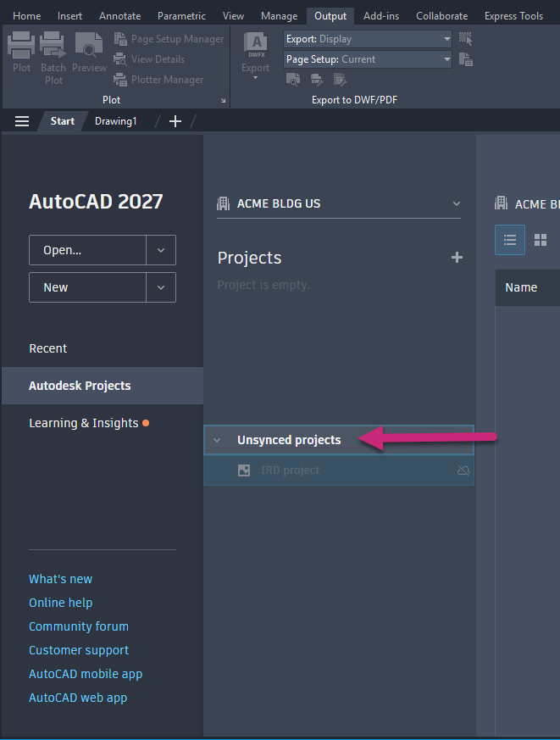Click the Plot panel dialog launcher arrow

click(224, 100)
